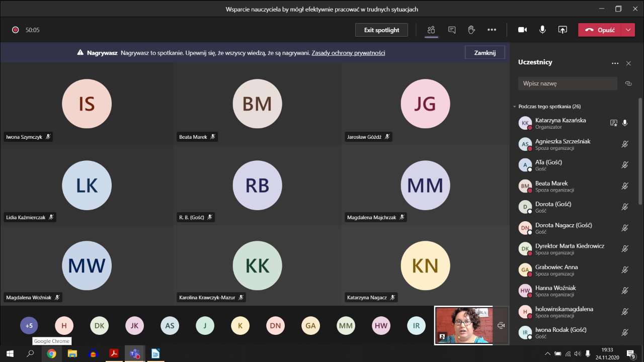Expand the Opuść leave options dropdown

(628, 30)
